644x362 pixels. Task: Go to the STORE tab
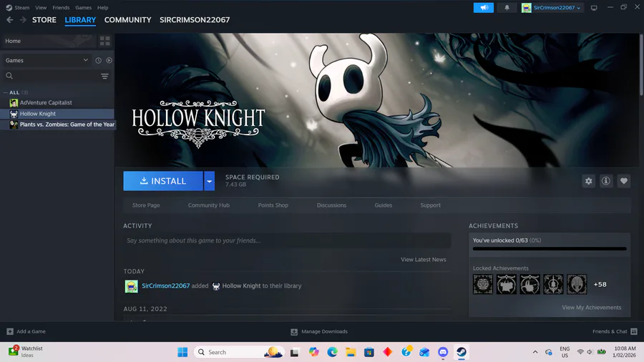pyautogui.click(x=44, y=20)
